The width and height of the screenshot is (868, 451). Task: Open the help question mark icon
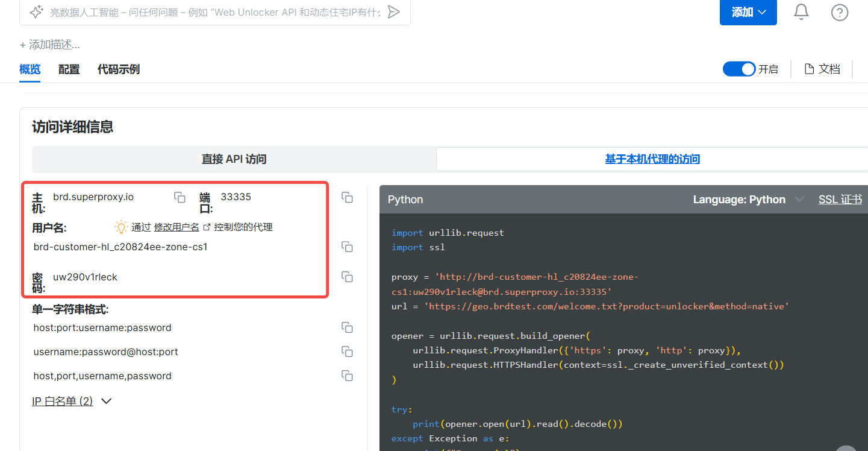point(840,12)
